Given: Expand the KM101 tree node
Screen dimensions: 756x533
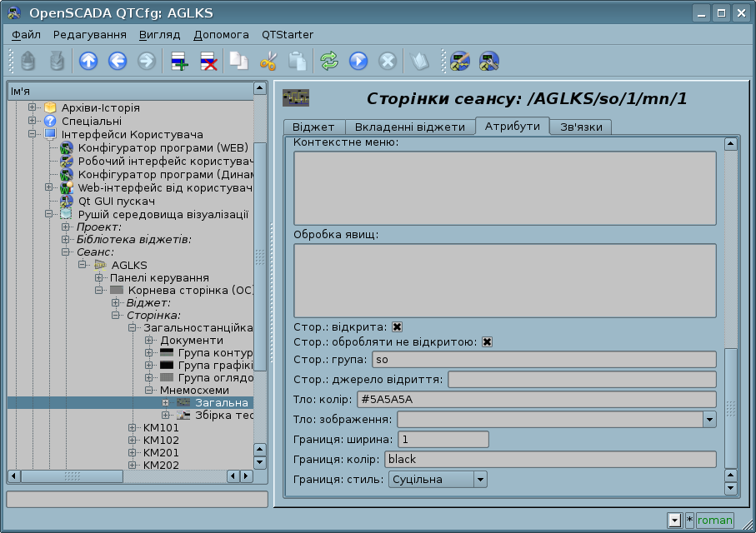Looking at the screenshot, I should point(133,428).
